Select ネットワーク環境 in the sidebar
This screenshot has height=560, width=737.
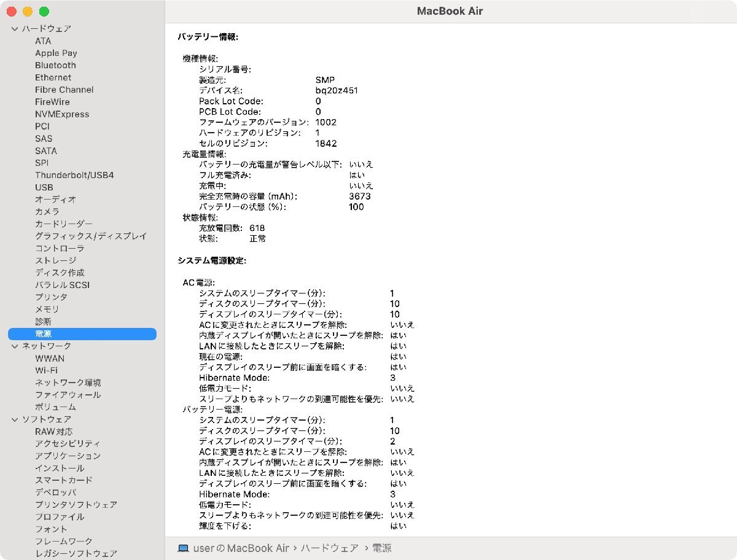point(68,383)
